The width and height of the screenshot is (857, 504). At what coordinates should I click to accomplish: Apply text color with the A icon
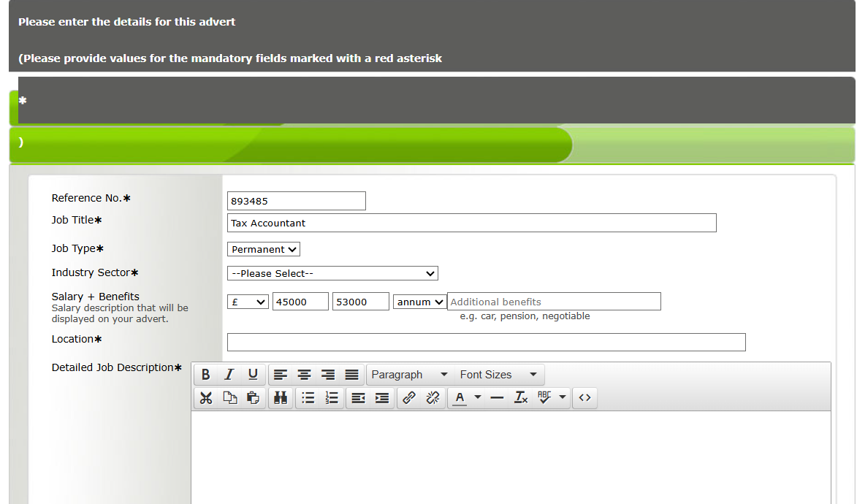point(460,398)
